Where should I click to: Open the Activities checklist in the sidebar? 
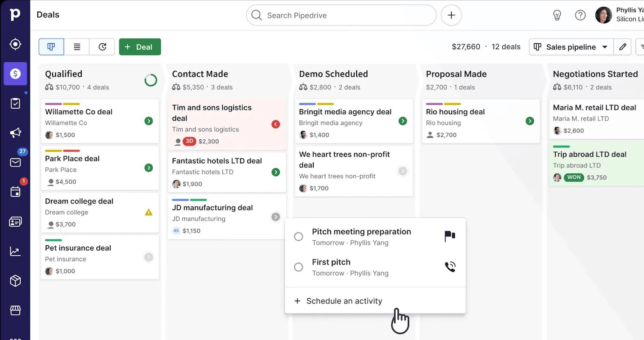[15, 103]
